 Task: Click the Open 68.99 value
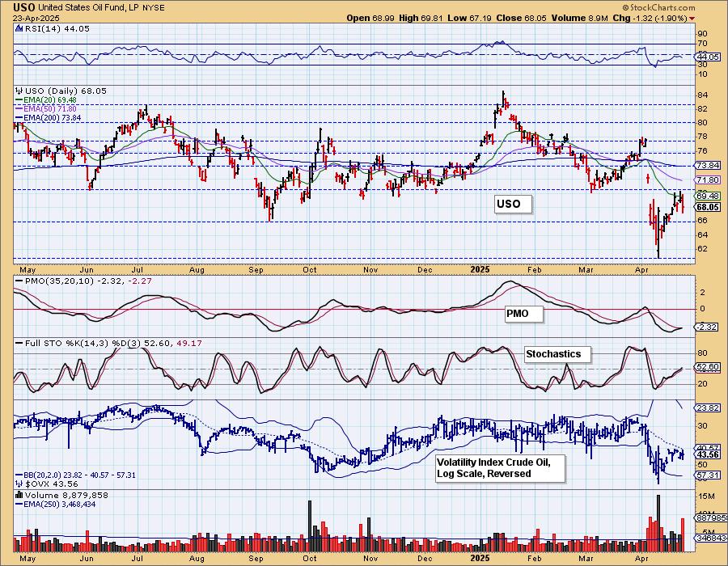click(370, 18)
